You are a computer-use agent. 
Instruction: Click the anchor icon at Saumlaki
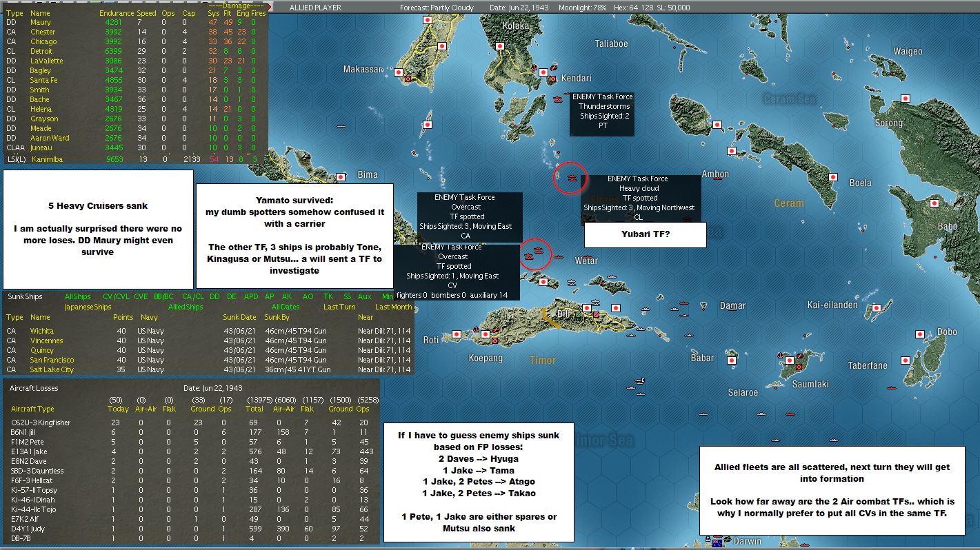click(779, 356)
